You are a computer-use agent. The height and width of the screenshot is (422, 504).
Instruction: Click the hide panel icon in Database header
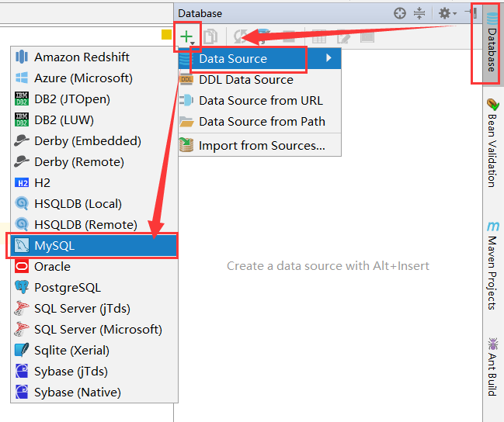[x=471, y=13]
